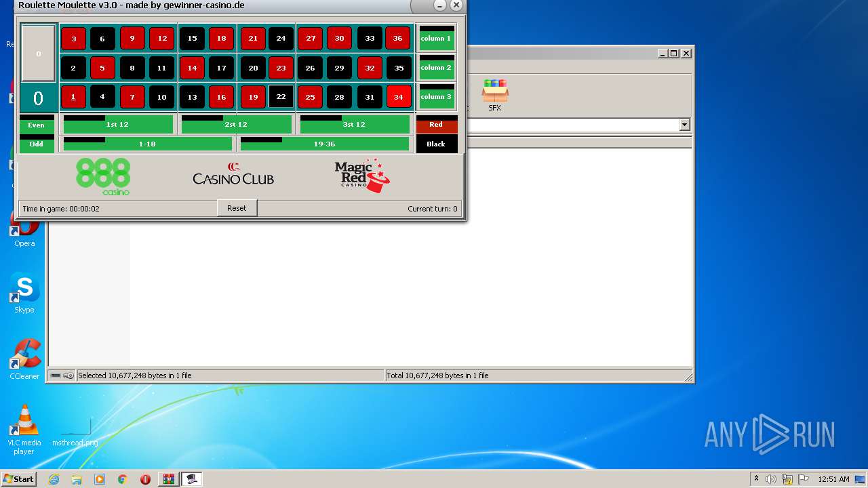Select roulette number 6
Screen dimensions: 868x488
(102, 39)
